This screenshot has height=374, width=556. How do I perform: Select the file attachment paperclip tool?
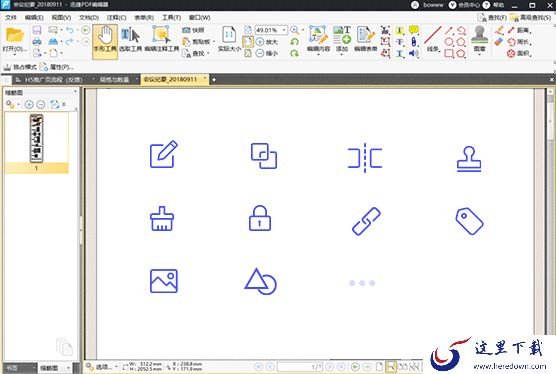point(413,42)
